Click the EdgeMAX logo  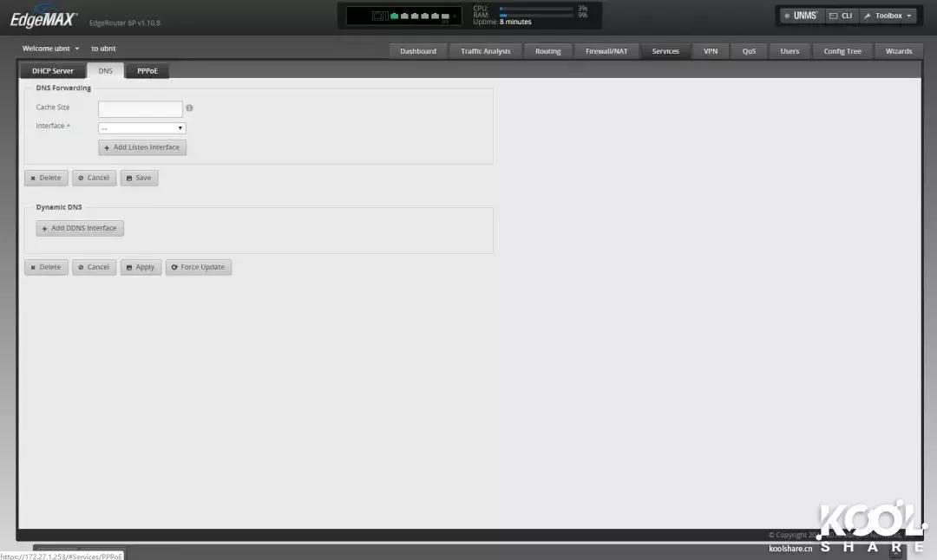(43, 18)
